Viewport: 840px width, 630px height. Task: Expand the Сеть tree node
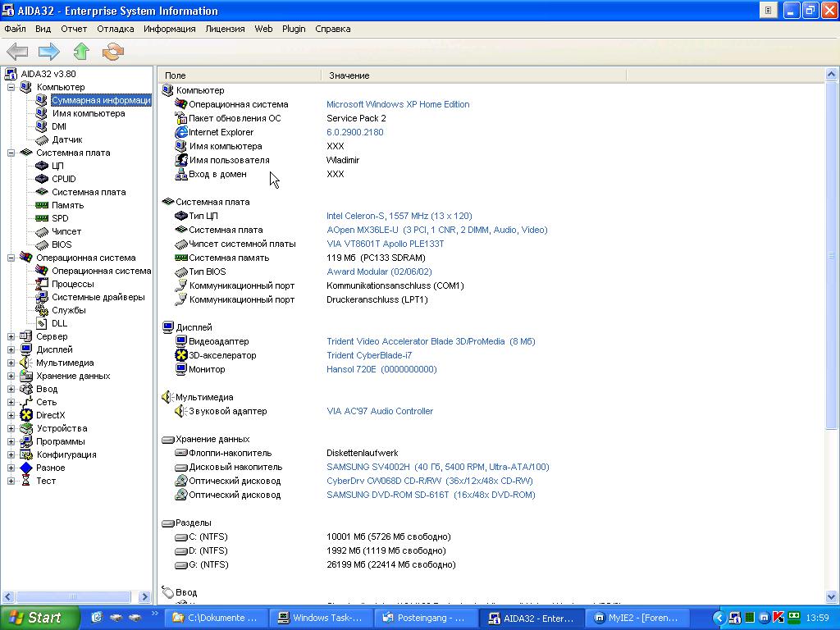point(11,402)
